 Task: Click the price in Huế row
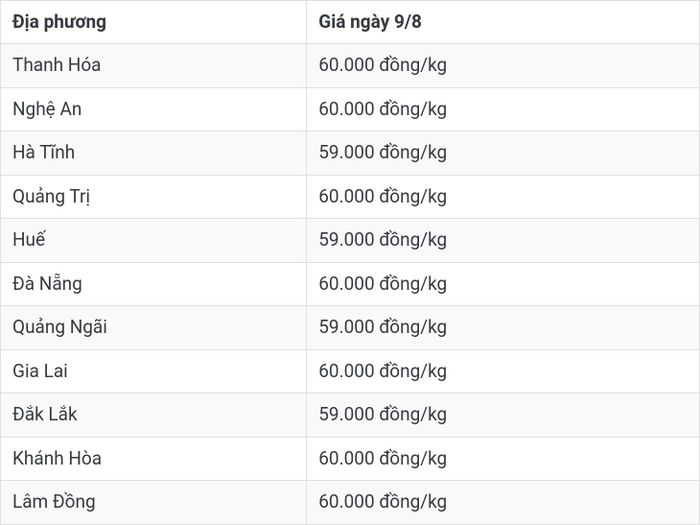tap(383, 240)
